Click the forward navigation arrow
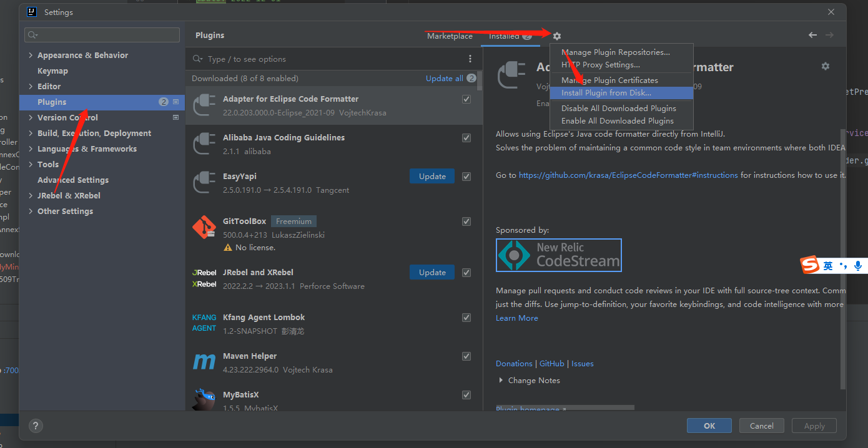 point(829,35)
